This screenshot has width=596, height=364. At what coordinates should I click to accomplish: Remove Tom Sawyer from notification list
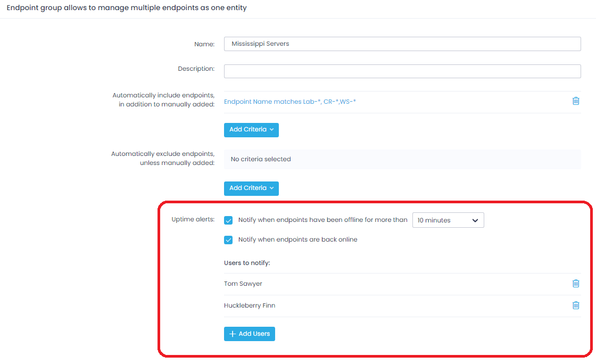point(576,283)
